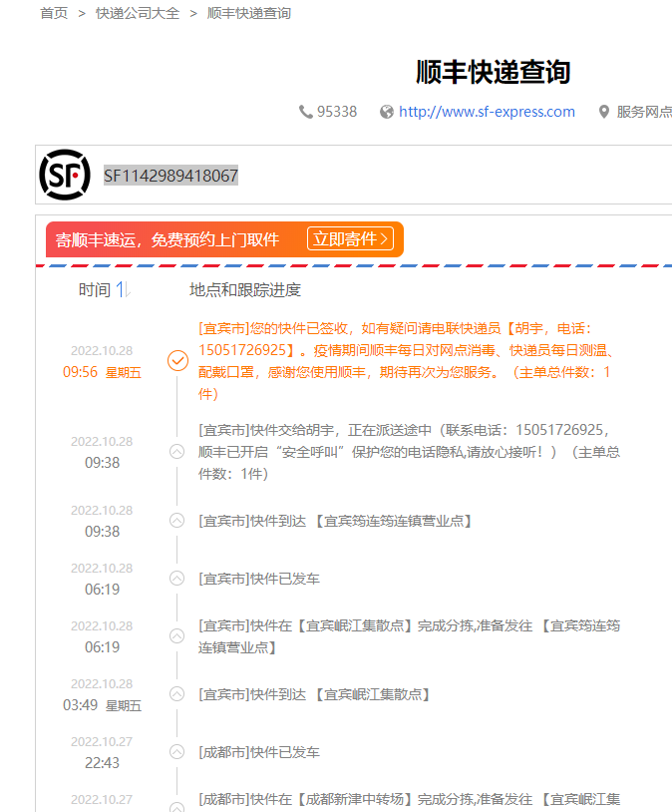Click timeline marker for 03:49 快件到达宜宾岷江集散点
This screenshot has height=812, width=672.
[177, 694]
